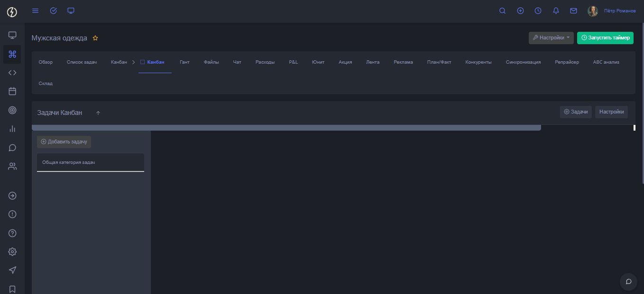
Task: Open the calendar icon in left sidebar
Action: point(12,91)
